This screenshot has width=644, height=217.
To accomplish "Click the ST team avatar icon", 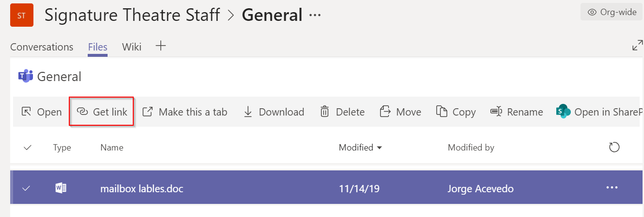I will [x=21, y=15].
